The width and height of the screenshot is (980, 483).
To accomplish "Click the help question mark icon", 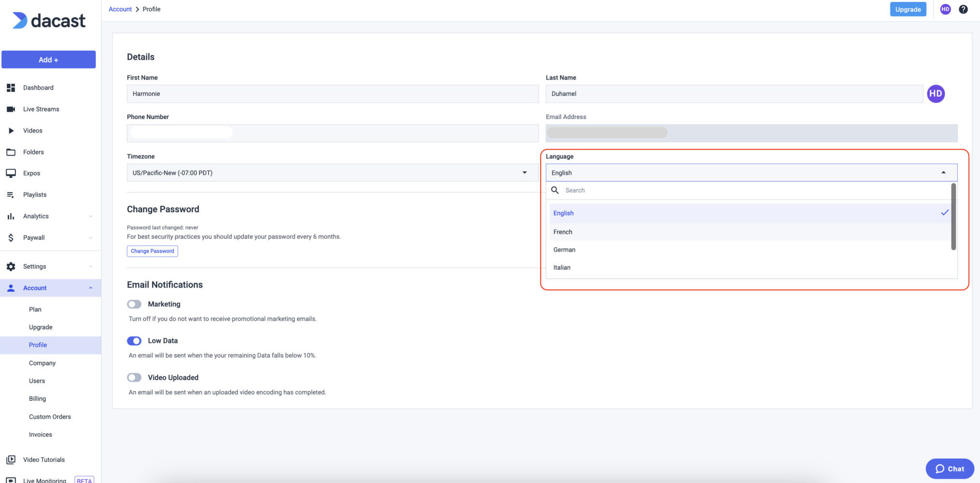I will click(x=963, y=9).
